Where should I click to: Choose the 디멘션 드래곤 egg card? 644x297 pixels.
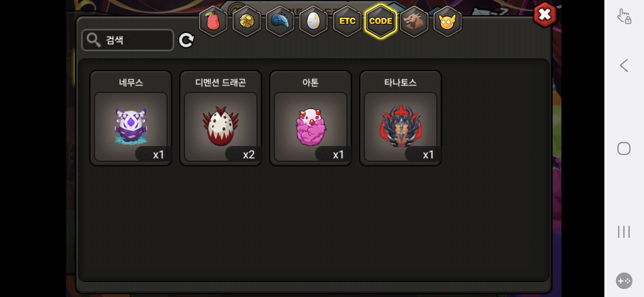221,118
